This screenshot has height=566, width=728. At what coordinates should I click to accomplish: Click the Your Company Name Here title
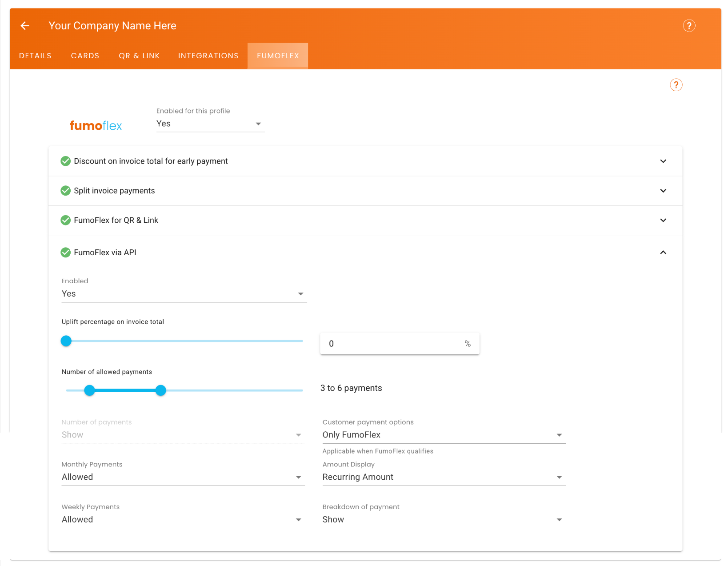coord(112,26)
